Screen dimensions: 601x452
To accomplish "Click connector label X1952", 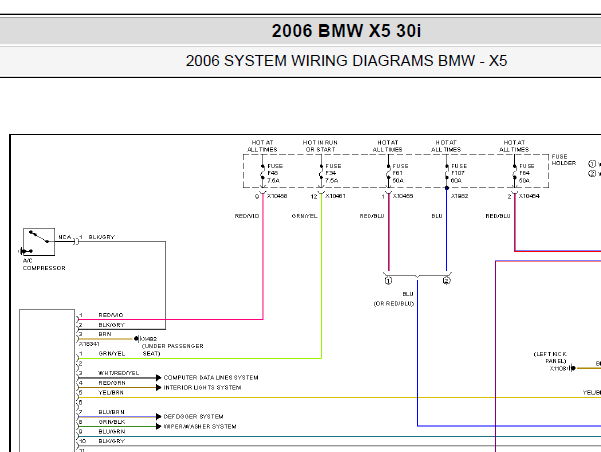I will click(x=460, y=196).
